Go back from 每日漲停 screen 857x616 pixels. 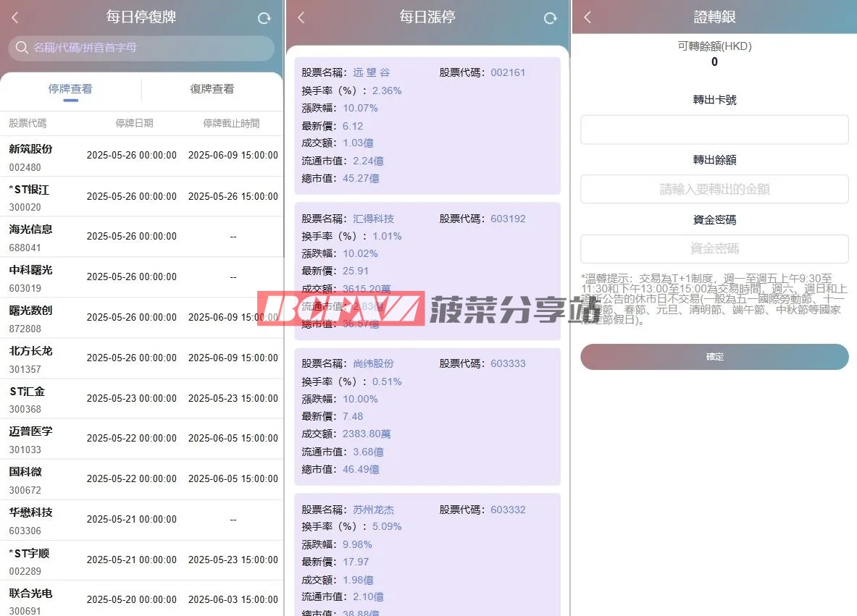click(x=301, y=18)
